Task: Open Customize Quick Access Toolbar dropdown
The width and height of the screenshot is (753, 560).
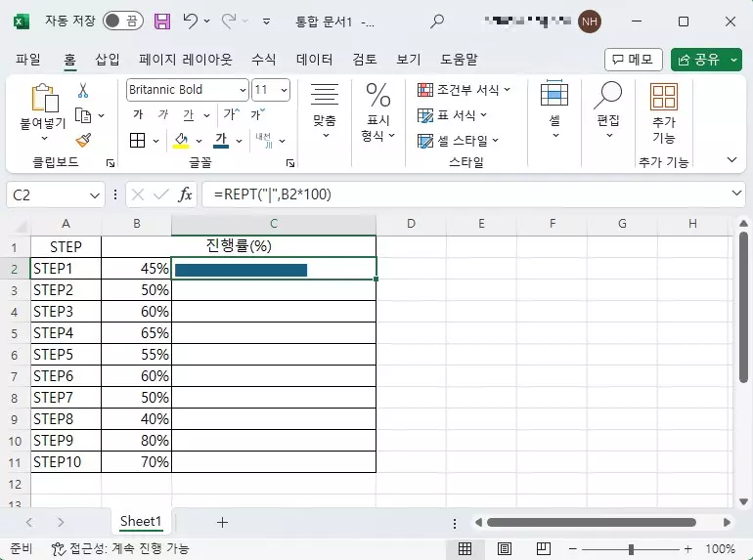Action: point(266,22)
